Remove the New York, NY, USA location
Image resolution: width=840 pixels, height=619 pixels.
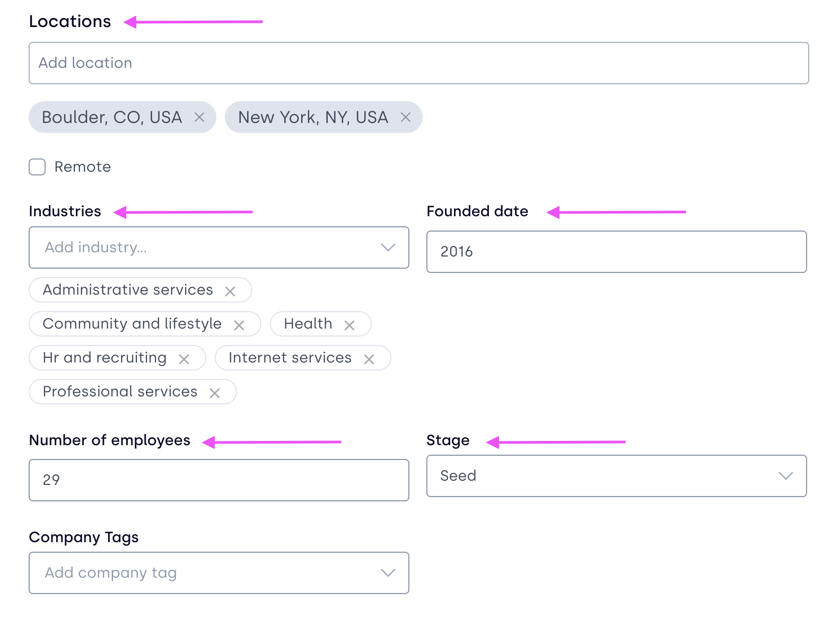tap(406, 117)
